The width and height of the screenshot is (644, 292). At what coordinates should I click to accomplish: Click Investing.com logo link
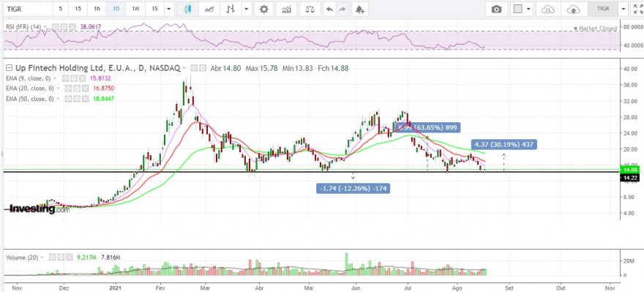(40, 209)
